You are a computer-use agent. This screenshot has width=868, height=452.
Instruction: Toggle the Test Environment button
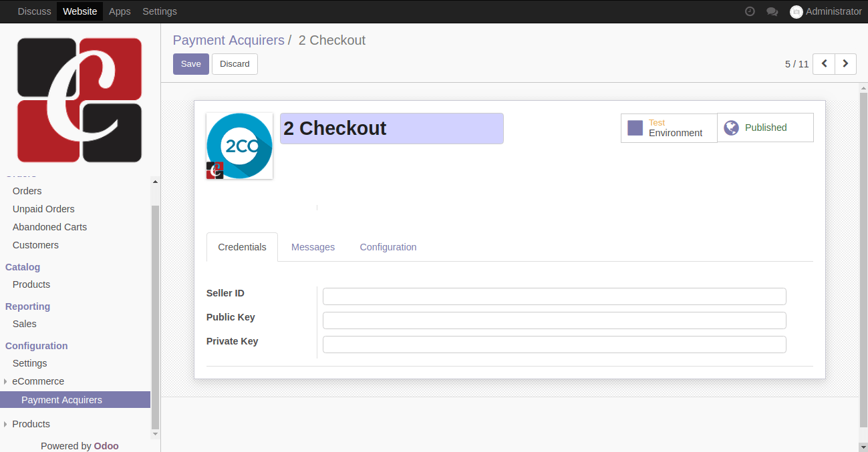pos(669,128)
